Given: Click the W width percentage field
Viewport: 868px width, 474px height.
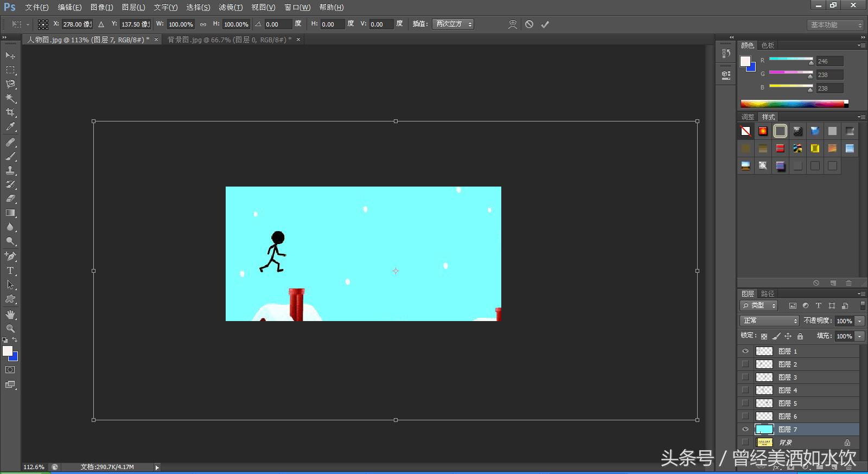Looking at the screenshot, I should coord(181,24).
